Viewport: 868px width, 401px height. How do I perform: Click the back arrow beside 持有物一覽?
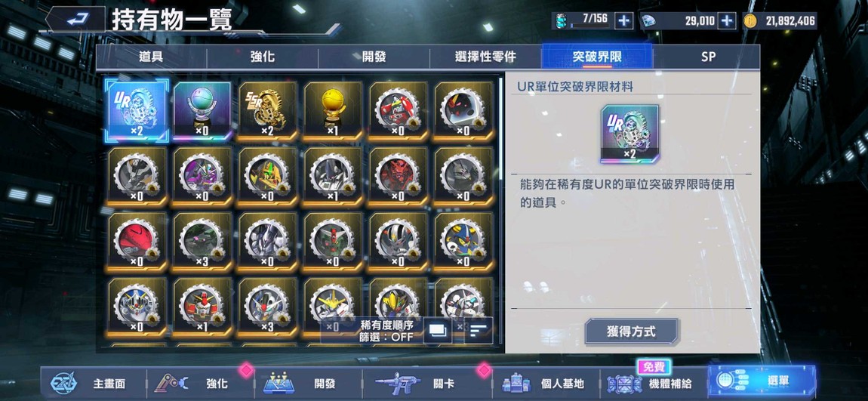pyautogui.click(x=75, y=20)
